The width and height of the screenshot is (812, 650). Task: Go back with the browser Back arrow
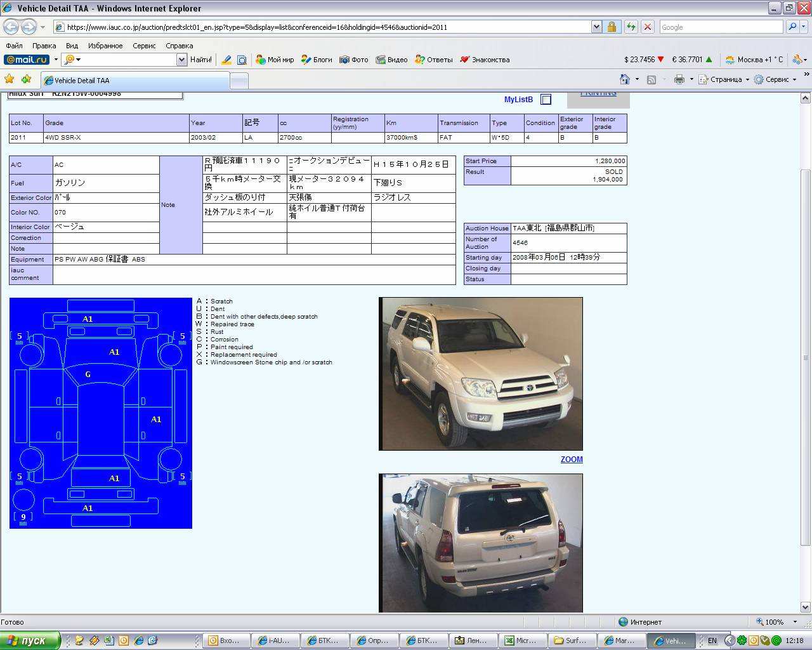click(11, 27)
